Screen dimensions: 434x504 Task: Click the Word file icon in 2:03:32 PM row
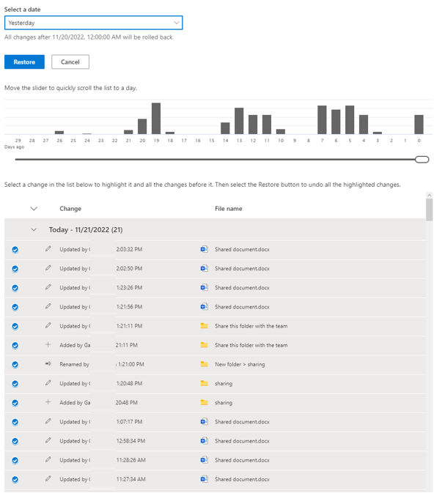pyautogui.click(x=204, y=249)
